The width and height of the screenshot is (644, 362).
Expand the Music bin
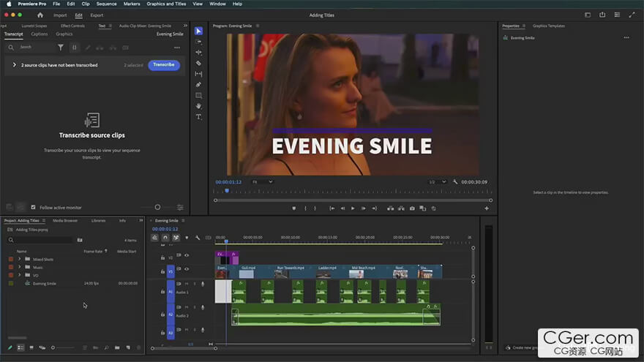19,267
